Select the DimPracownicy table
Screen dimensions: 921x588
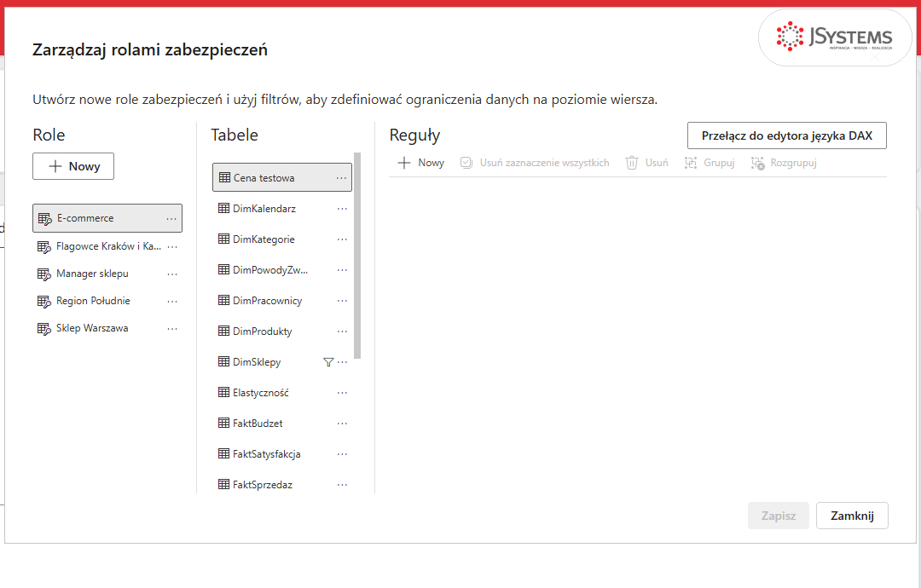[x=282, y=301]
